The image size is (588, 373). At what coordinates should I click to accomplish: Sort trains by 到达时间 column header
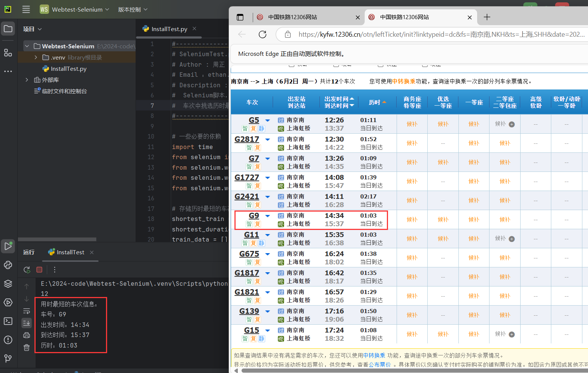339,106
